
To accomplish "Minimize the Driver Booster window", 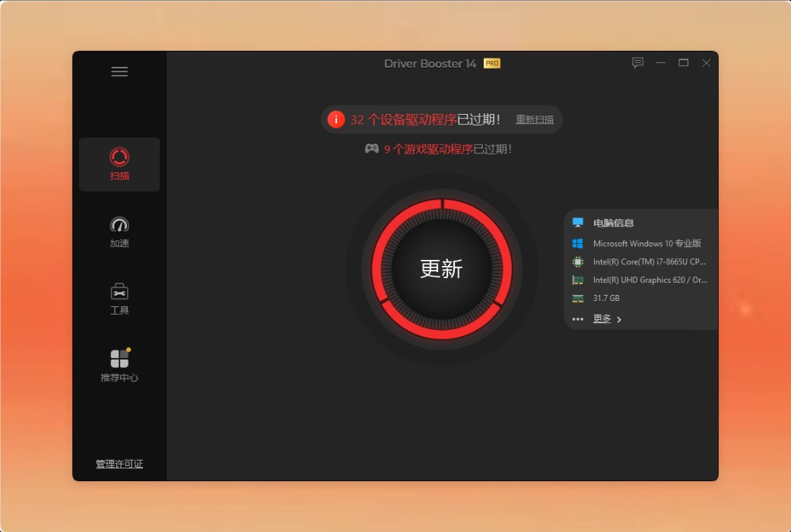I will (660, 62).
